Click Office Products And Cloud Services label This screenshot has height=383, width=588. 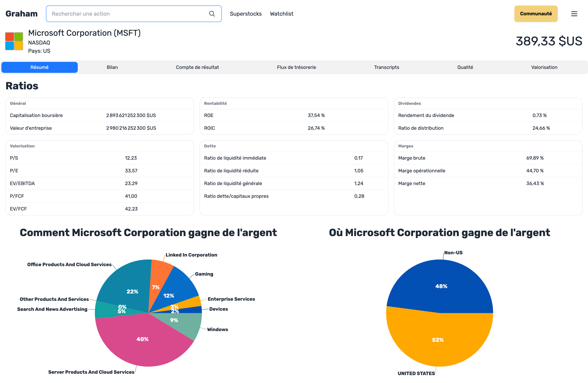[69, 264]
